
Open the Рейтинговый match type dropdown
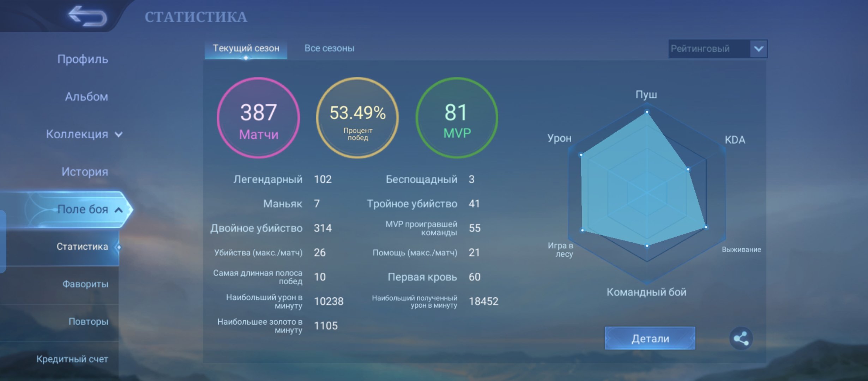pyautogui.click(x=718, y=49)
